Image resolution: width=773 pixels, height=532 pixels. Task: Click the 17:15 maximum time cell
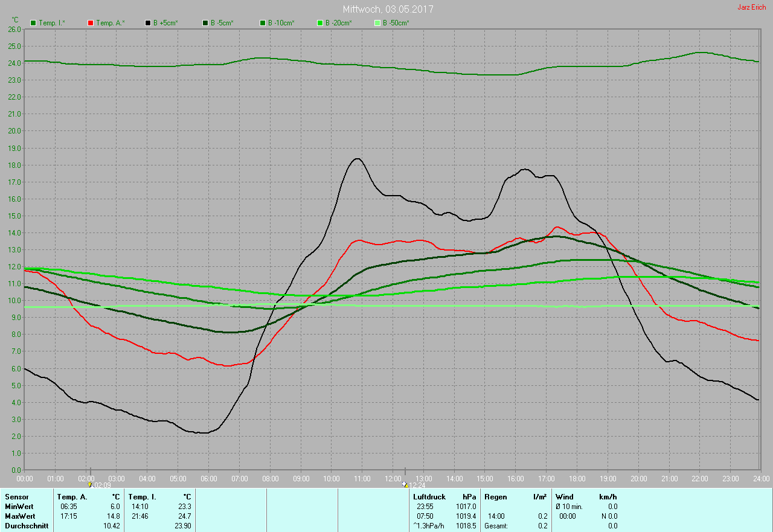69,516
